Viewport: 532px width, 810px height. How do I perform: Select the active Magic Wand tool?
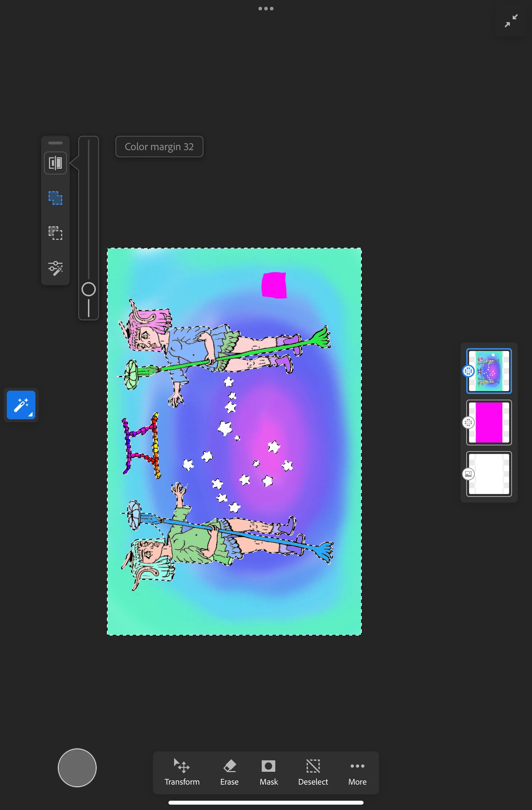coord(21,405)
